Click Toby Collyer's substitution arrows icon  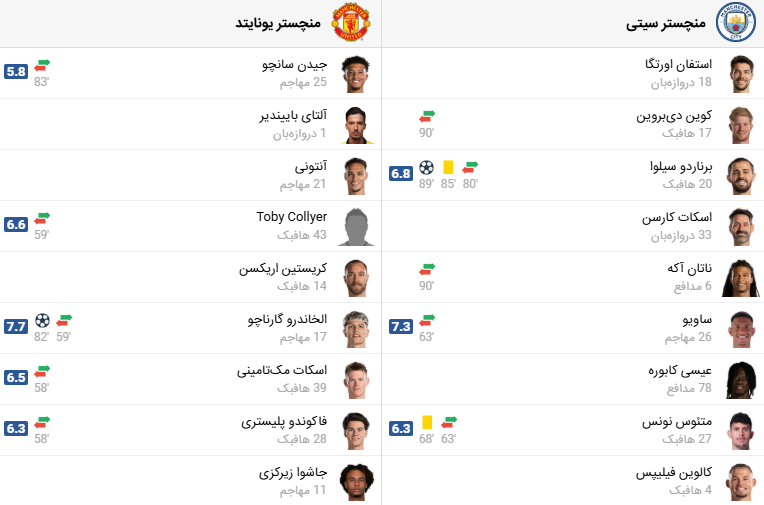(42, 218)
